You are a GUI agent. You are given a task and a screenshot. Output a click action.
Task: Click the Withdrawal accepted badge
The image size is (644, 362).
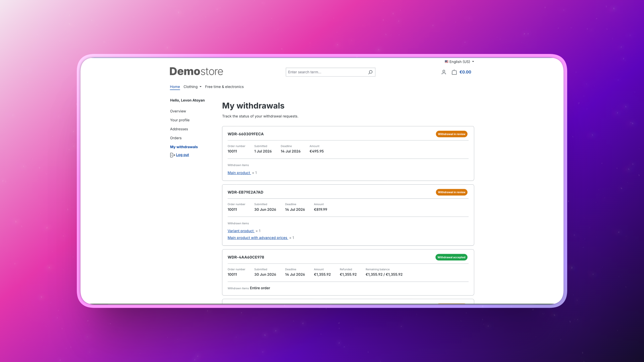pyautogui.click(x=451, y=257)
